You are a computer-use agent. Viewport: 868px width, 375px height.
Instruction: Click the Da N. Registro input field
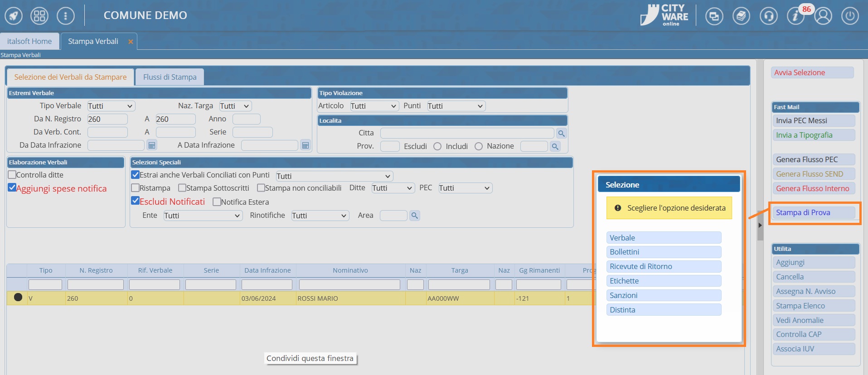107,119
